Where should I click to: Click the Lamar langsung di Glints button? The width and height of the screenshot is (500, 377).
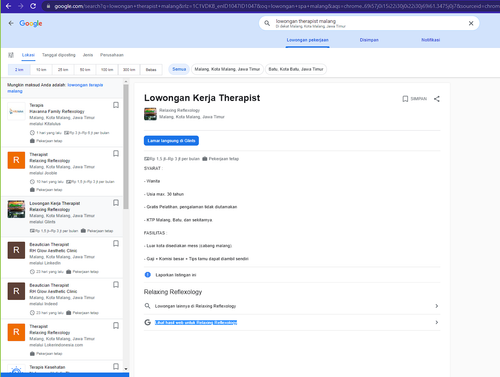click(171, 141)
